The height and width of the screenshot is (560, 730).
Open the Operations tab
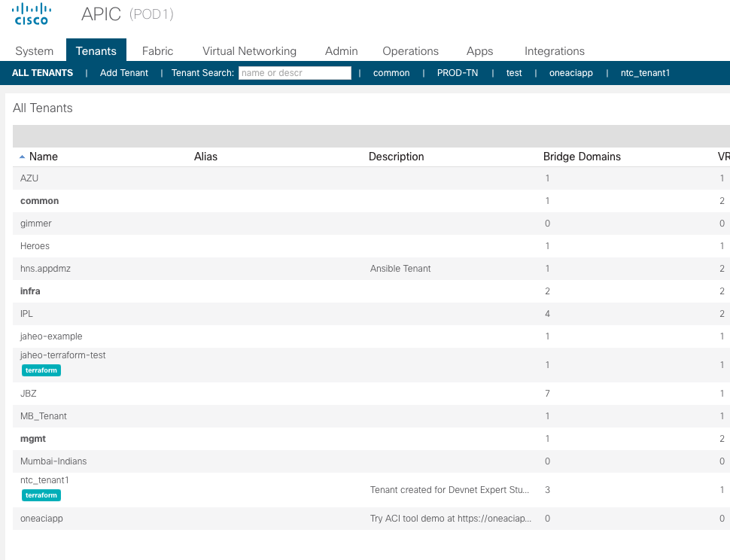point(410,50)
